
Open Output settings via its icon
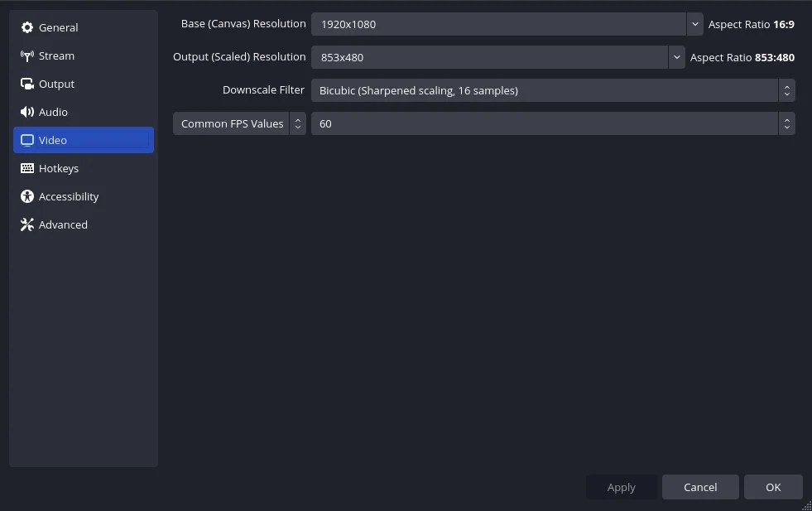(x=26, y=84)
